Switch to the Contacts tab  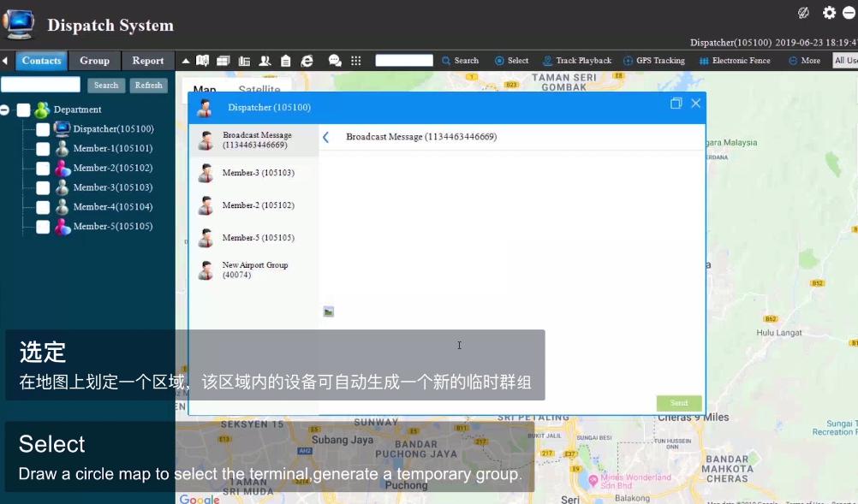[42, 61]
